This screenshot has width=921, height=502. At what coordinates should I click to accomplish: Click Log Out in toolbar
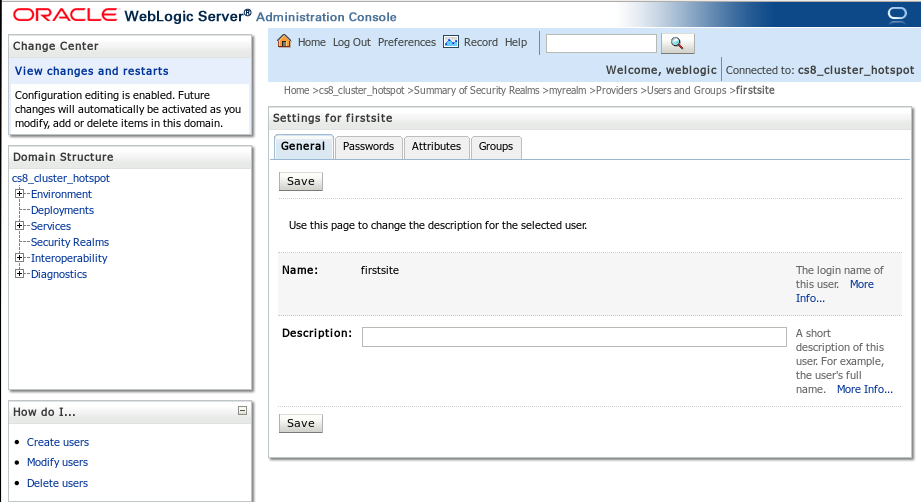pyautogui.click(x=352, y=42)
